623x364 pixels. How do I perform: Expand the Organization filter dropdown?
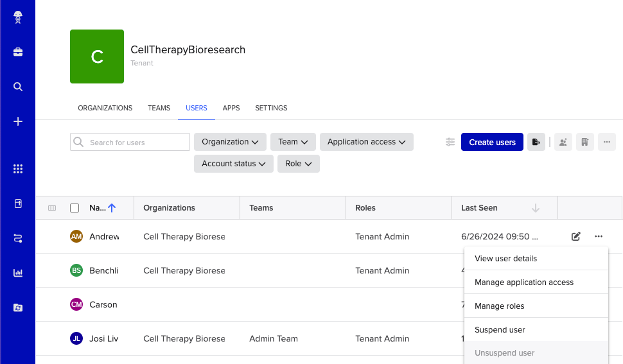coord(230,142)
